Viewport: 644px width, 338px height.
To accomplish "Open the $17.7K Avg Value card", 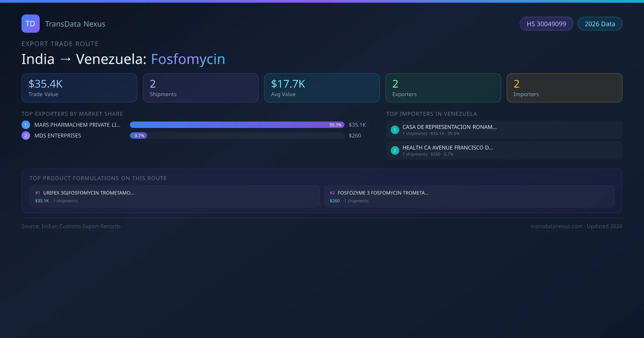I will tap(322, 88).
